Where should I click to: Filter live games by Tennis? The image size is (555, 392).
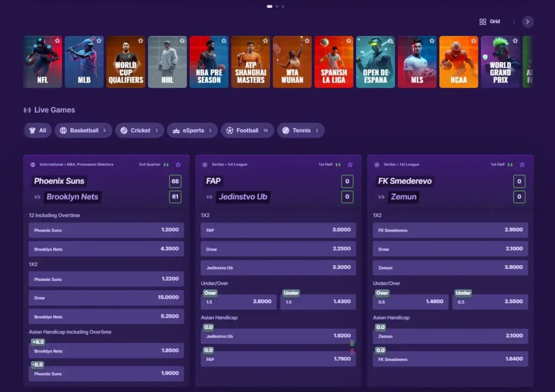coord(301,130)
